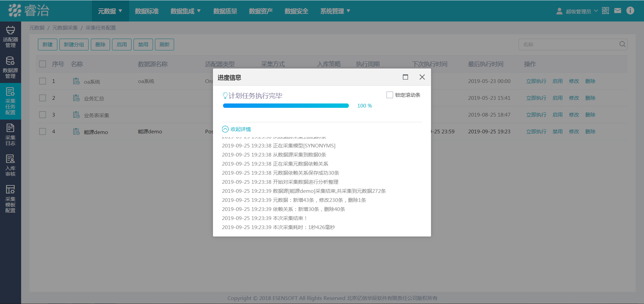The image size is (644, 304).
Task: Open 适配器管理 in the sidebar
Action: (10, 37)
